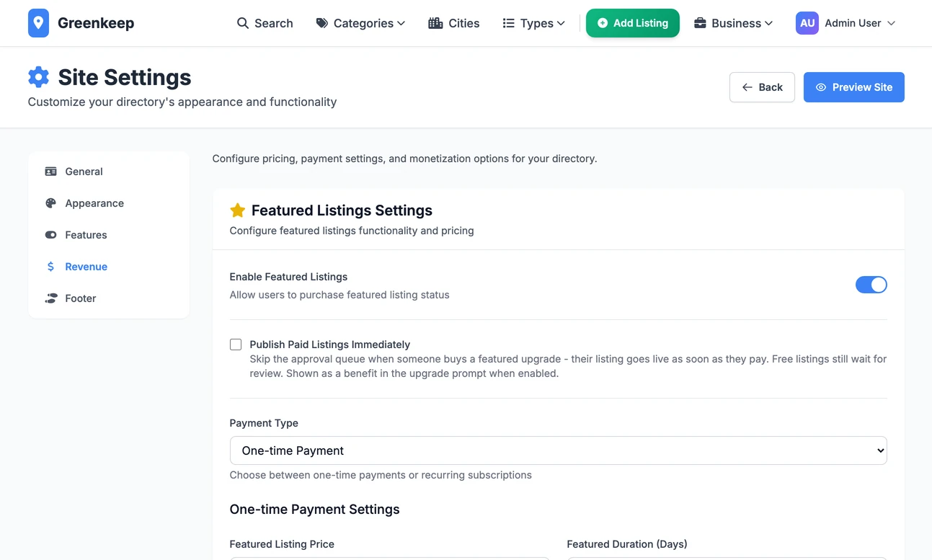Open the Footer settings tab
Image resolution: width=932 pixels, height=560 pixels.
(x=109, y=298)
